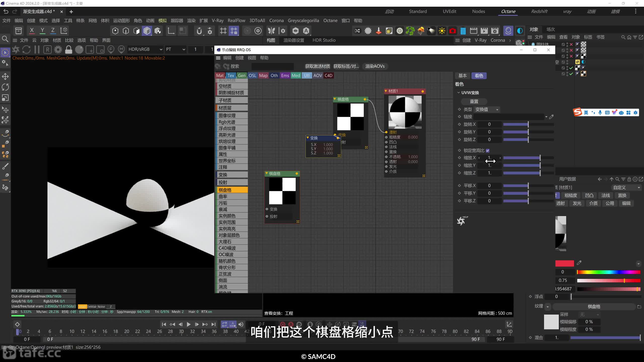This screenshot has width=644, height=362.
Task: Open the 渲染器设置 tab
Action: [294, 40]
